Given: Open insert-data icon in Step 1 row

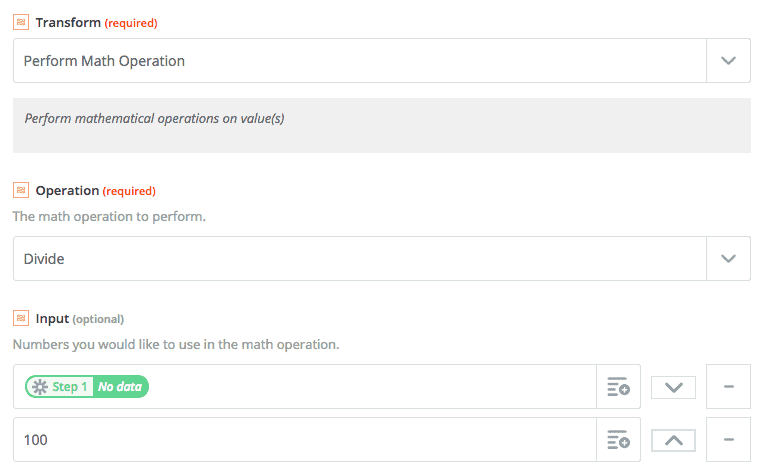Looking at the screenshot, I should [x=618, y=387].
